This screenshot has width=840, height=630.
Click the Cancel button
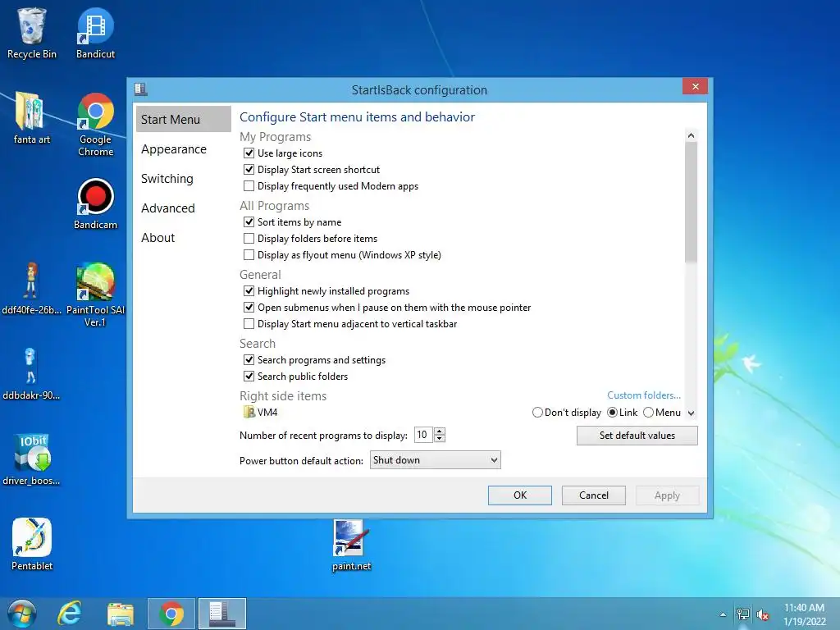[594, 495]
